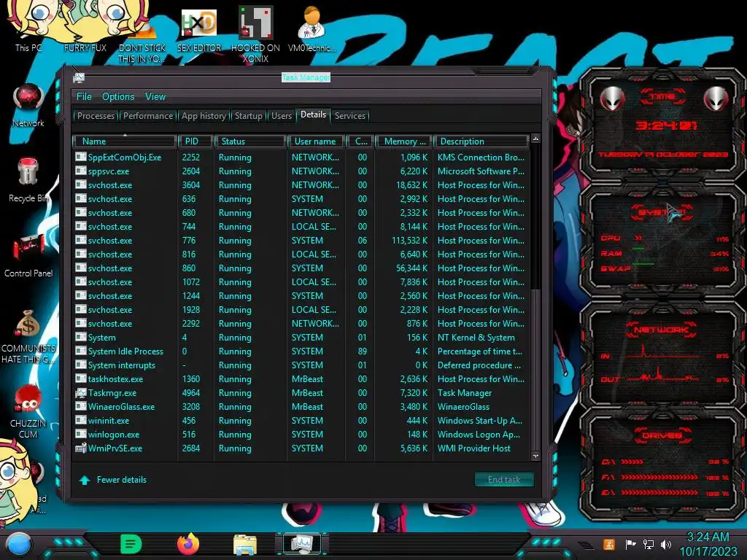
Task: Click the scrollbar up arrow
Action: (535, 139)
